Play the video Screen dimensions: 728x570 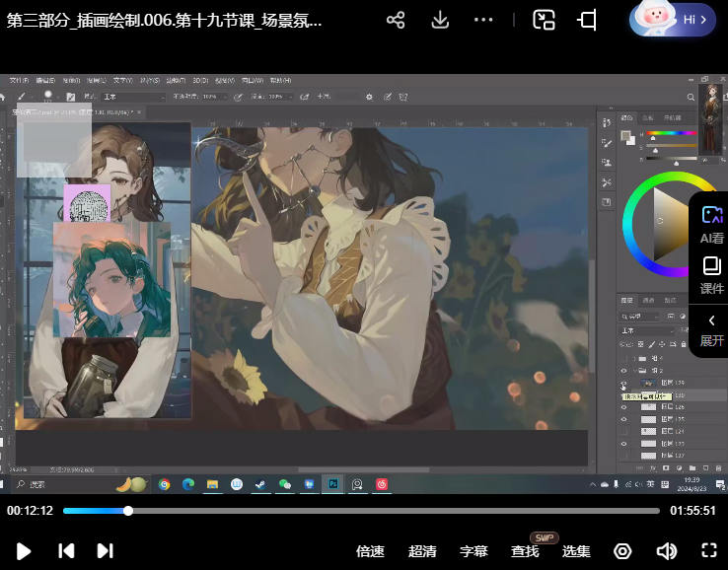coord(24,551)
